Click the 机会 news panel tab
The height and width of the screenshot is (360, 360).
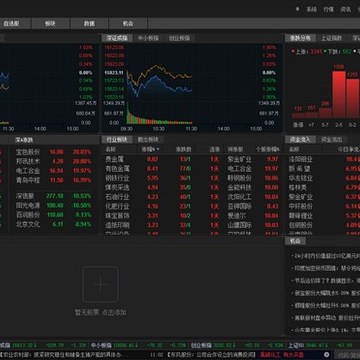pos(295,241)
